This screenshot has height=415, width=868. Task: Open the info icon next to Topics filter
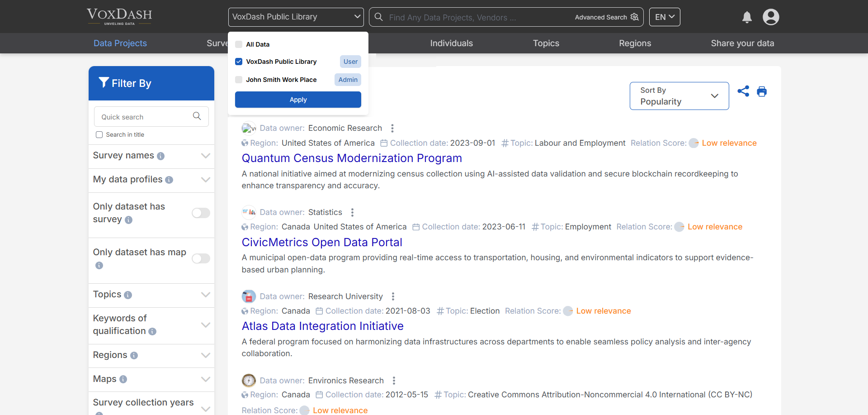(128, 295)
